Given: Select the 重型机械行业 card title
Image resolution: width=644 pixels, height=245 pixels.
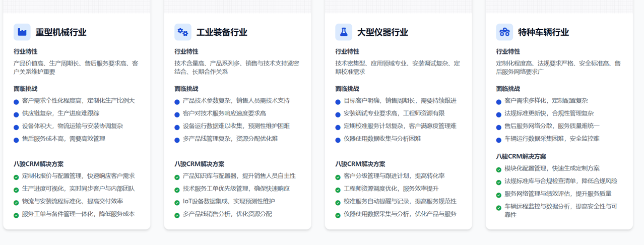Looking at the screenshot, I should [61, 32].
